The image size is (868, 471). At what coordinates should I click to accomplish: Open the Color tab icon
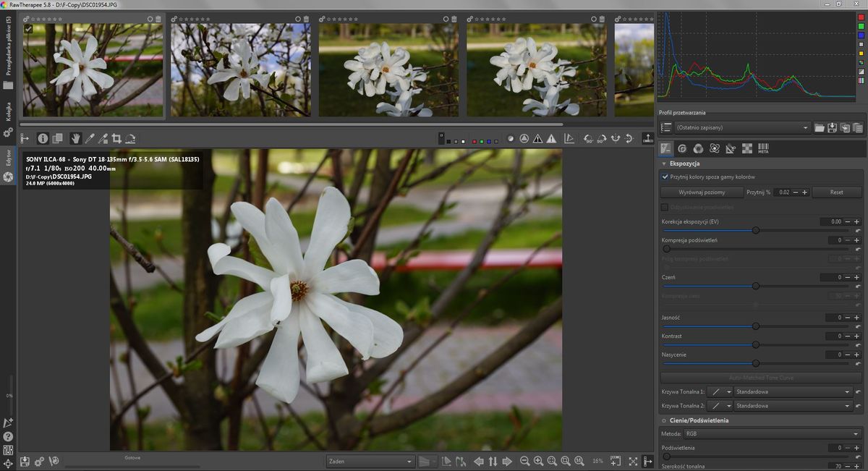click(698, 148)
